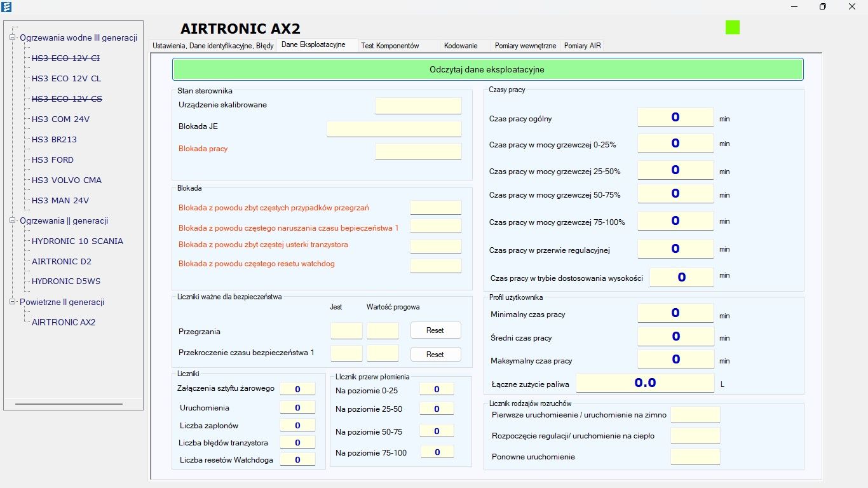Select HYDRONIC 10 SCANIA entry

(78, 241)
